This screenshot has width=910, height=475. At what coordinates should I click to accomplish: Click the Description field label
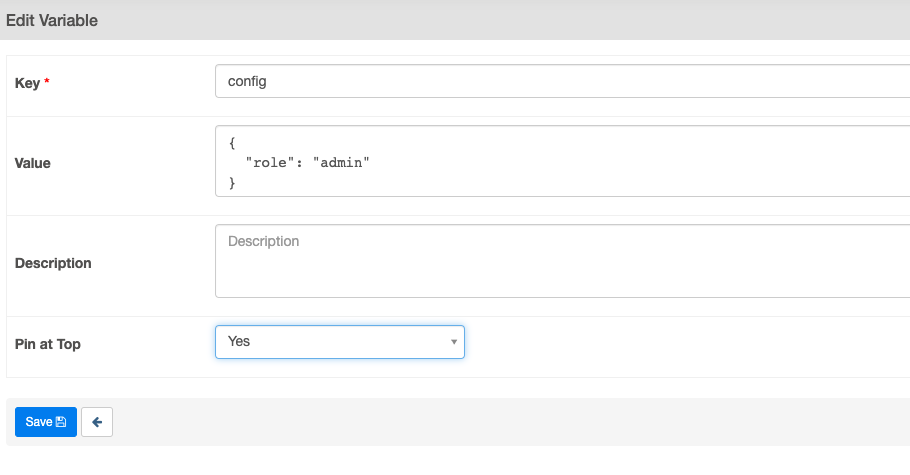click(x=53, y=263)
